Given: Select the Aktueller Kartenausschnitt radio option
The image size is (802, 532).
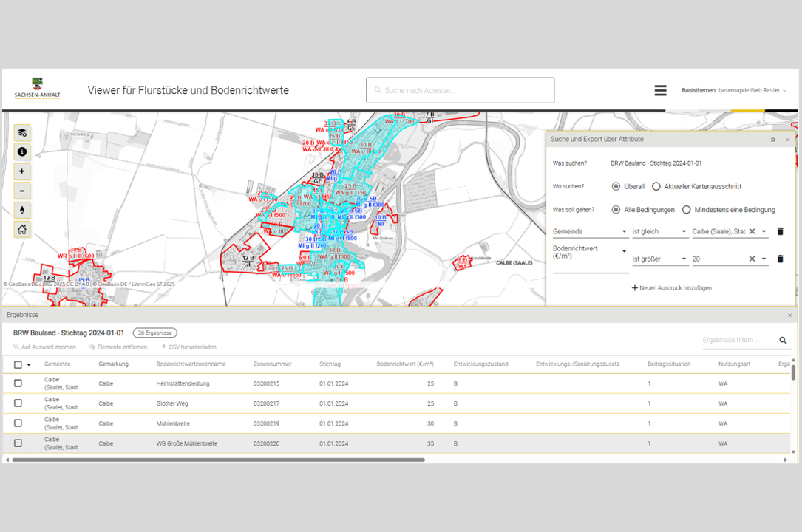Looking at the screenshot, I should tap(656, 187).
